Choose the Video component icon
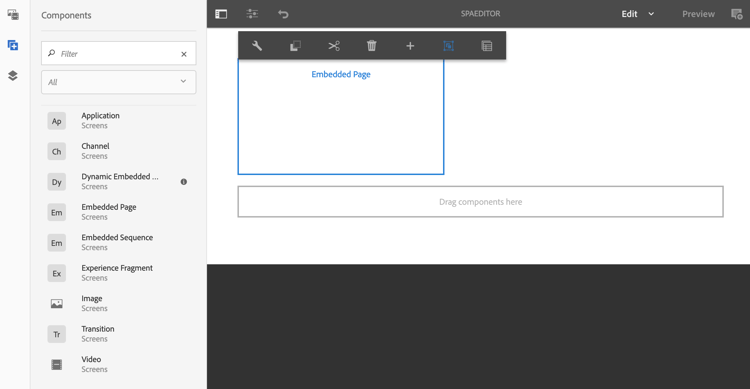The height and width of the screenshot is (389, 750). click(56, 365)
